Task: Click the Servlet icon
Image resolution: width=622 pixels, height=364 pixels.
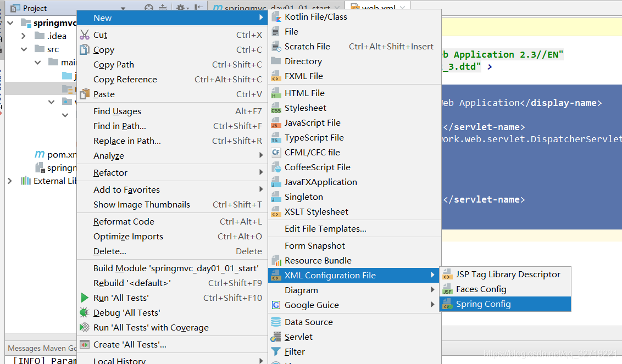Action: pyautogui.click(x=276, y=337)
